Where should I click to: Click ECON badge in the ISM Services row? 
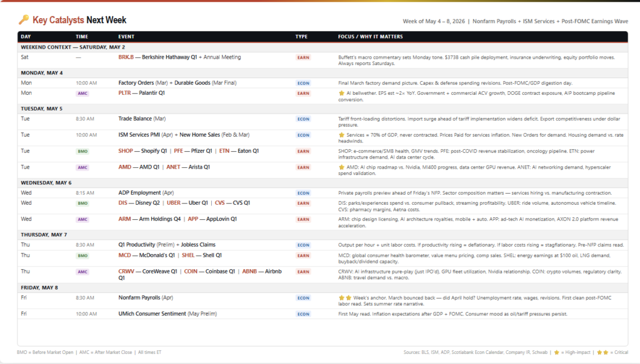click(303, 135)
